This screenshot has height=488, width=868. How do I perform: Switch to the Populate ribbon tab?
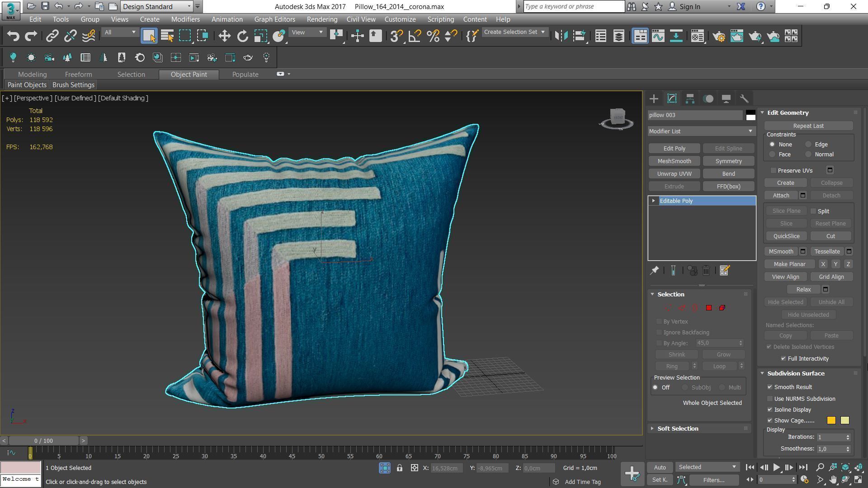(x=245, y=75)
